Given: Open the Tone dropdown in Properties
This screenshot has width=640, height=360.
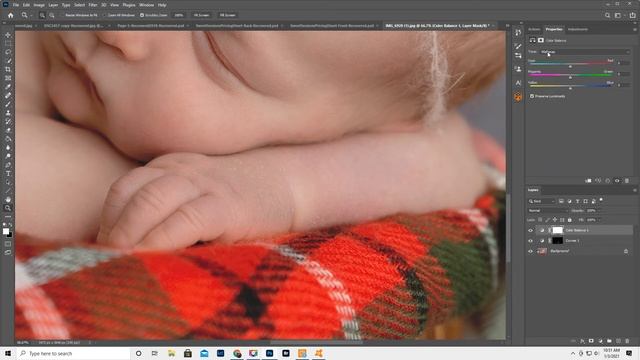Looking at the screenshot, I should pos(584,52).
